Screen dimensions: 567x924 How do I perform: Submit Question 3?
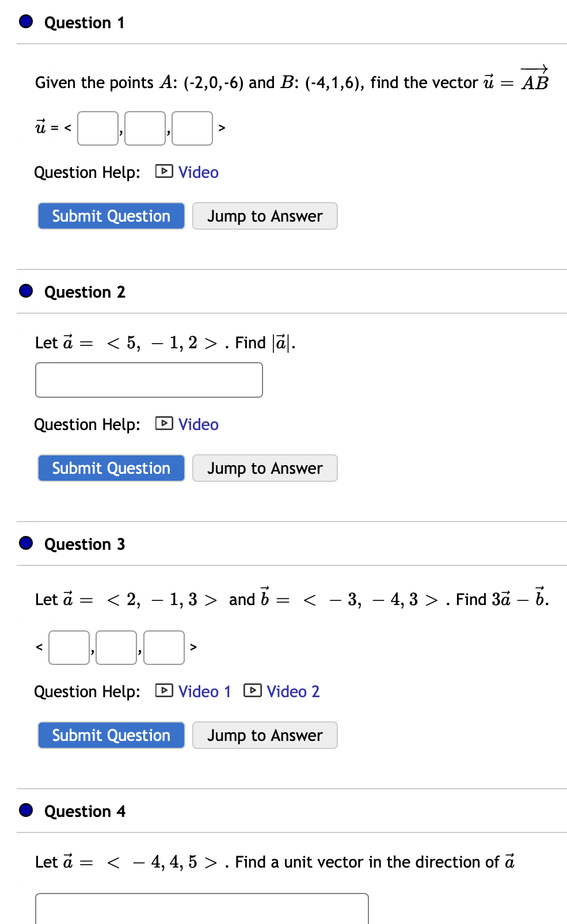tap(111, 735)
